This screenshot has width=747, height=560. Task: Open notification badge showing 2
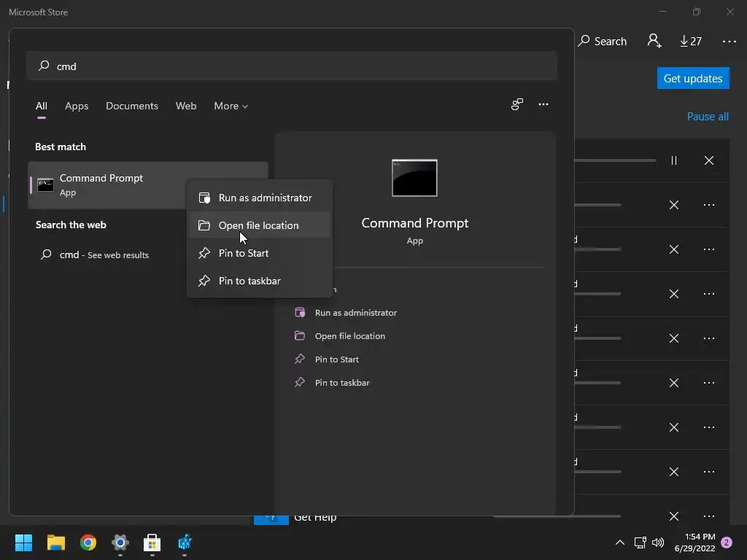[727, 542]
